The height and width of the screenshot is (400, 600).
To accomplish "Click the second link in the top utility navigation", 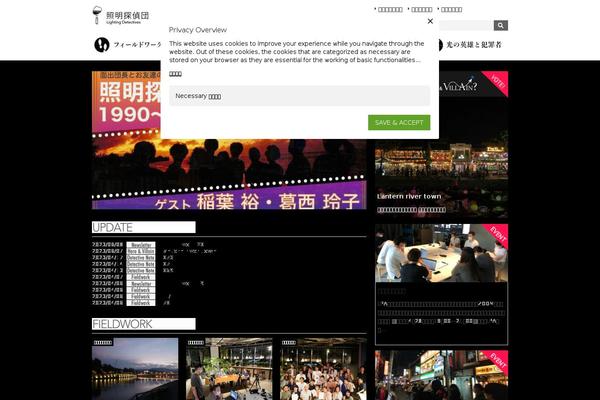I will (x=420, y=9).
